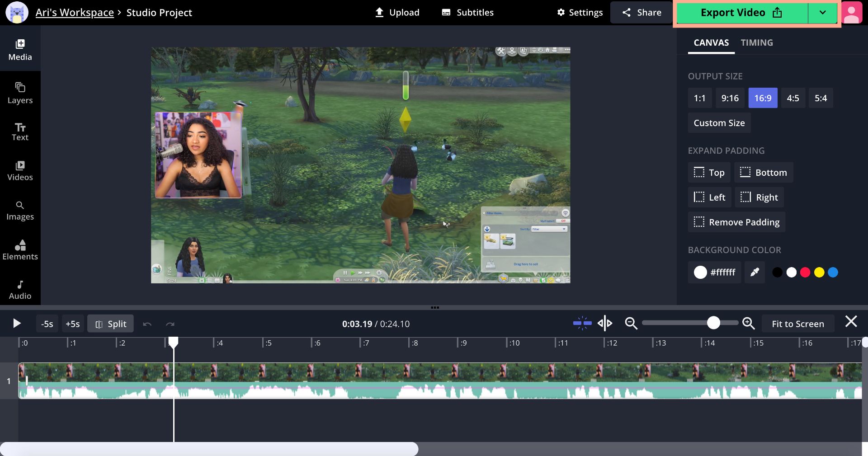This screenshot has height=456, width=868.
Task: Choose black background color swatch
Action: coord(777,272)
